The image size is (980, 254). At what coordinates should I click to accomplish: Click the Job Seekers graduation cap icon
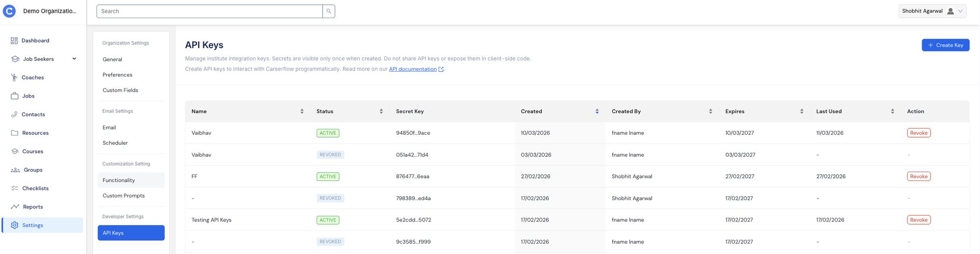15,59
